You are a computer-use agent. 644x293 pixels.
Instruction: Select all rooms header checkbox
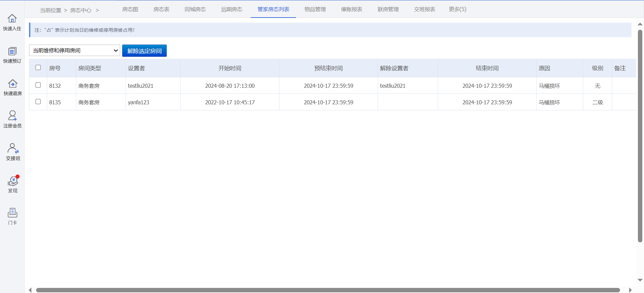coord(38,68)
